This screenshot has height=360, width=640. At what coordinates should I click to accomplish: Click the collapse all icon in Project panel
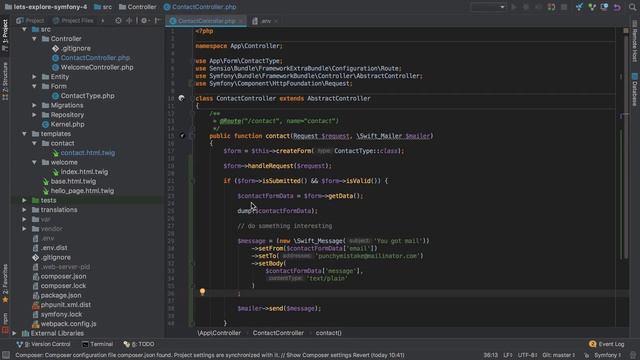point(129,20)
